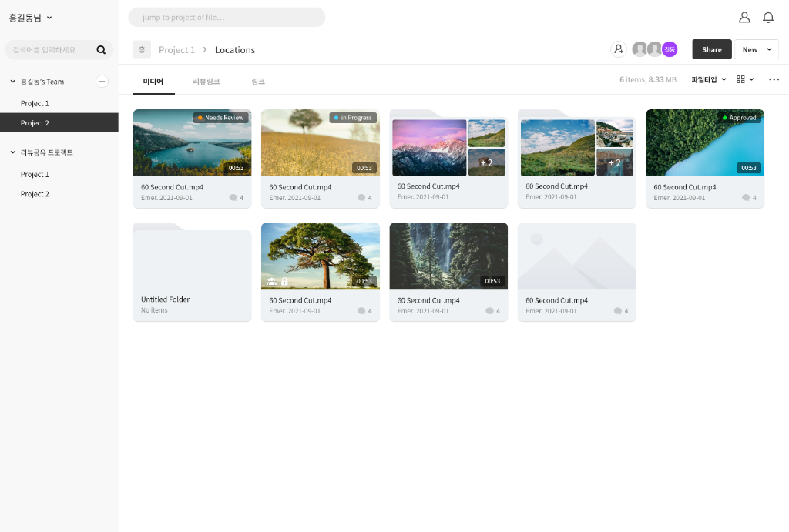Collapse the 리뷰공유 프로젝트 section
This screenshot has height=532, width=789.
click(x=13, y=152)
